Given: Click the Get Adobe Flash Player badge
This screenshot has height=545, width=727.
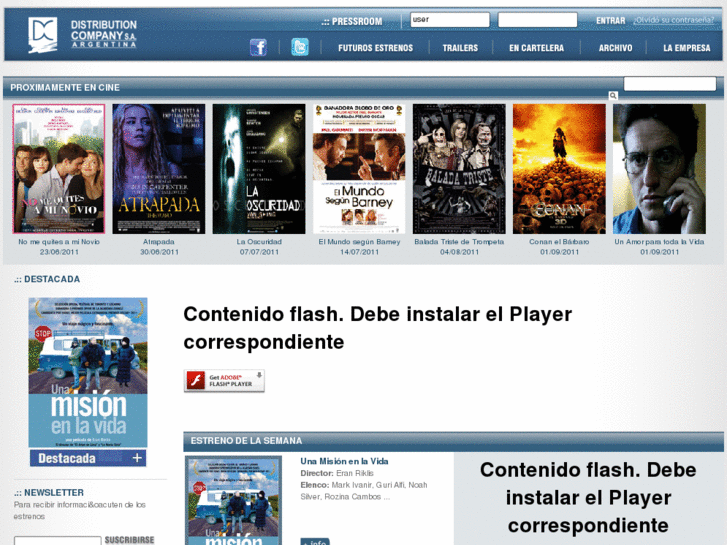Looking at the screenshot, I should click(224, 381).
